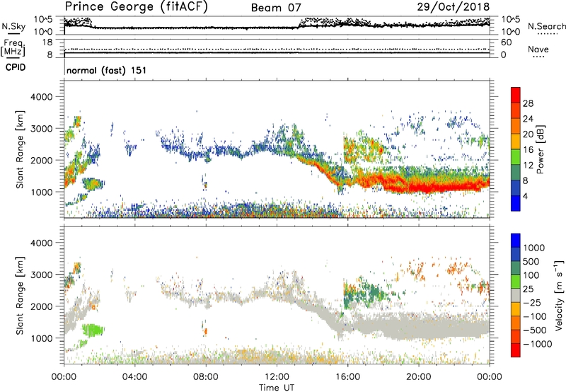This screenshot has width=566, height=392.
Task: Click the "2000" tick on the power panel
Action: pos(42,160)
